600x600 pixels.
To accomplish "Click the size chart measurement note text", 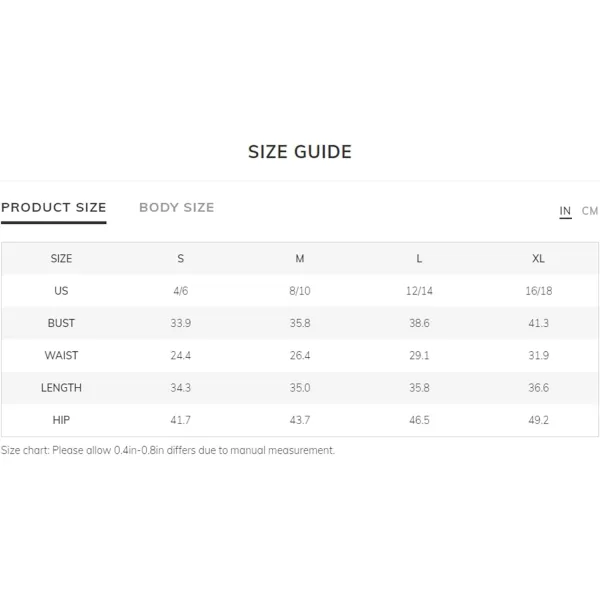I will (168, 450).
